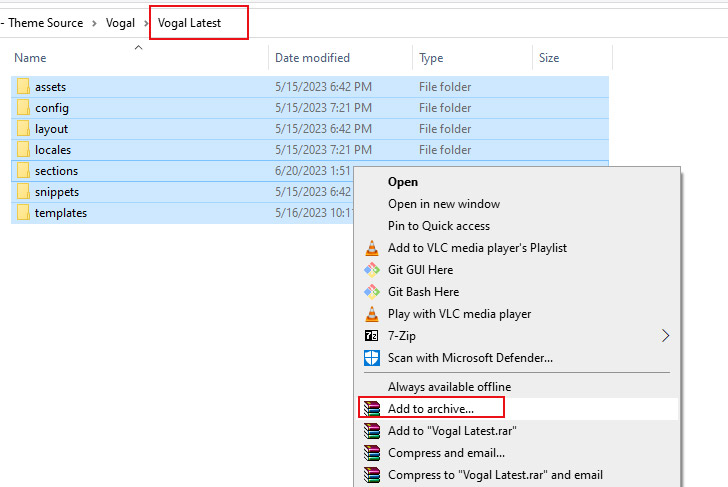Select Always available offline
Viewport: 728px width, 487px height.
tap(449, 387)
